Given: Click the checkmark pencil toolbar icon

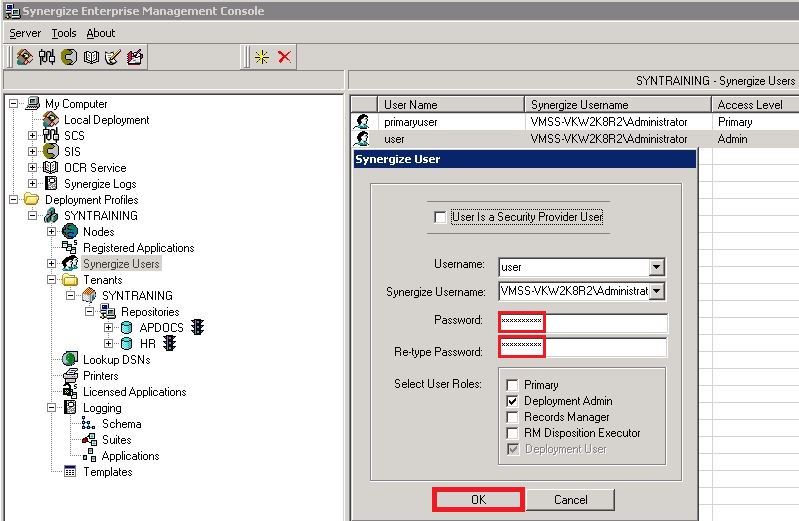Looking at the screenshot, I should click(x=113, y=57).
